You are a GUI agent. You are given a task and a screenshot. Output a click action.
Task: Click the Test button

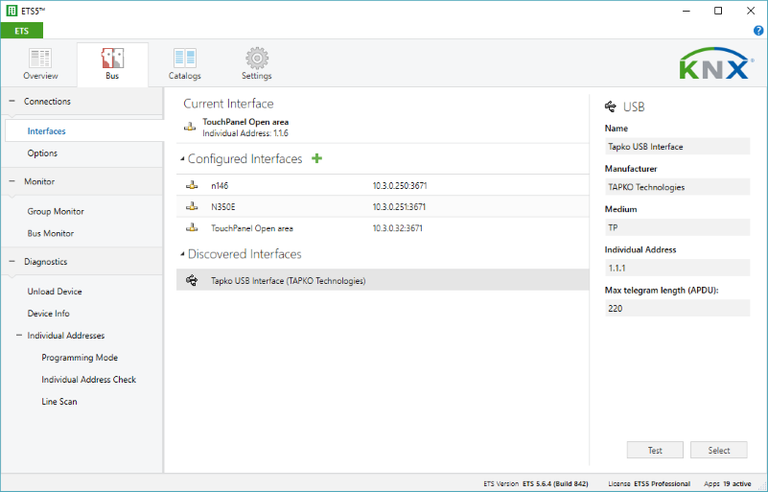coord(655,450)
